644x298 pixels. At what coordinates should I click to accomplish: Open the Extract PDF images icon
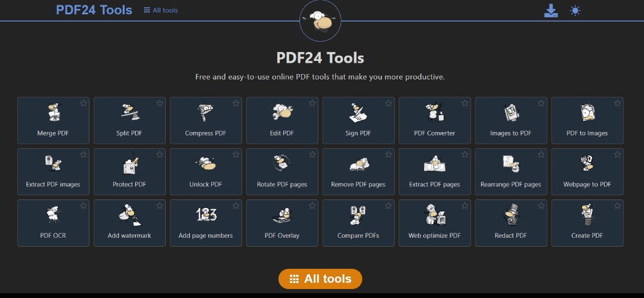tap(54, 164)
